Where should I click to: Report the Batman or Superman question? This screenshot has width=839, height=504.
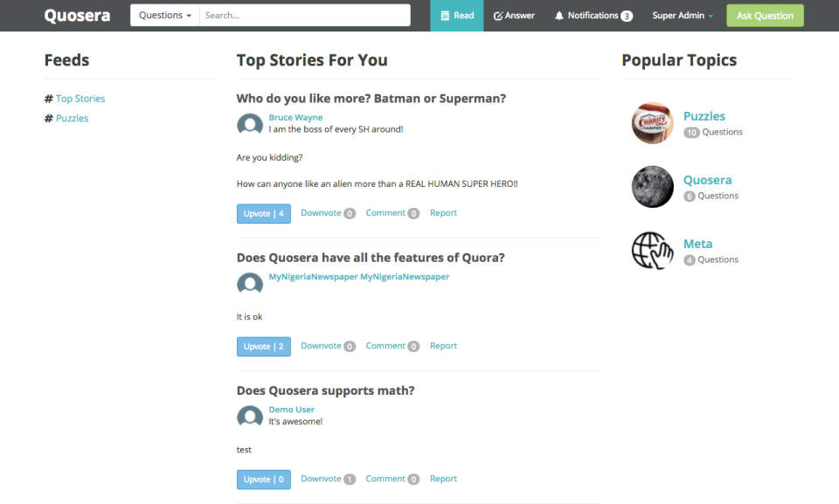[x=443, y=212]
